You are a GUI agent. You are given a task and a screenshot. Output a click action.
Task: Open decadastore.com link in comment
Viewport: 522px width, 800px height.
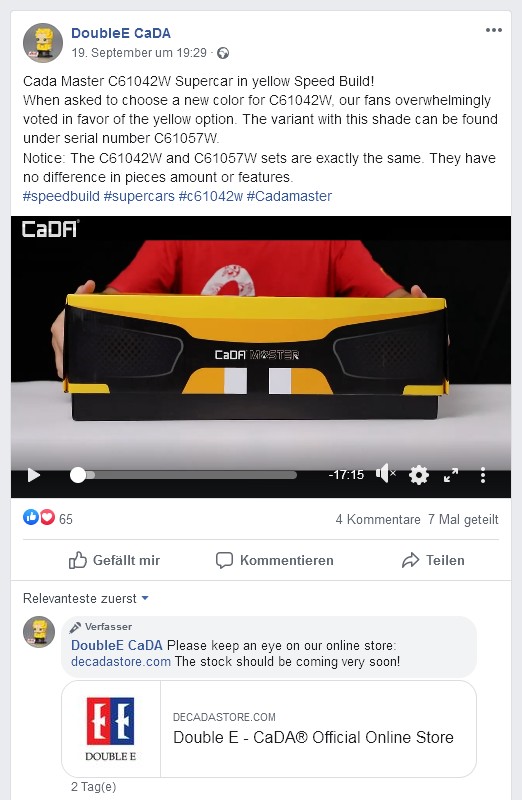tap(120, 662)
